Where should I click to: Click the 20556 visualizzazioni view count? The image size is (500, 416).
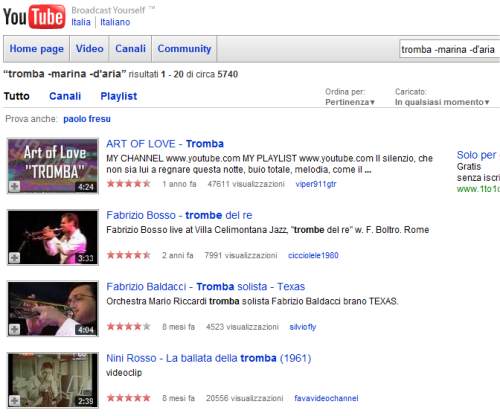point(244,398)
